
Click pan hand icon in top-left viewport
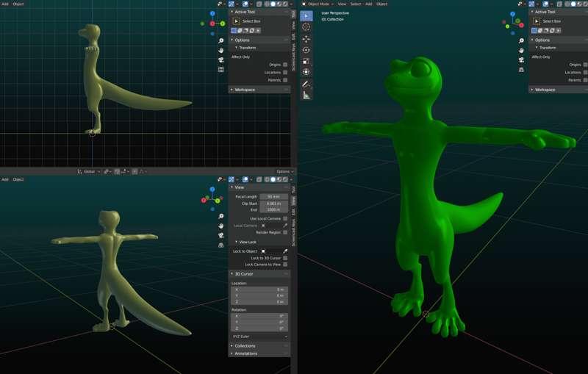(x=221, y=50)
